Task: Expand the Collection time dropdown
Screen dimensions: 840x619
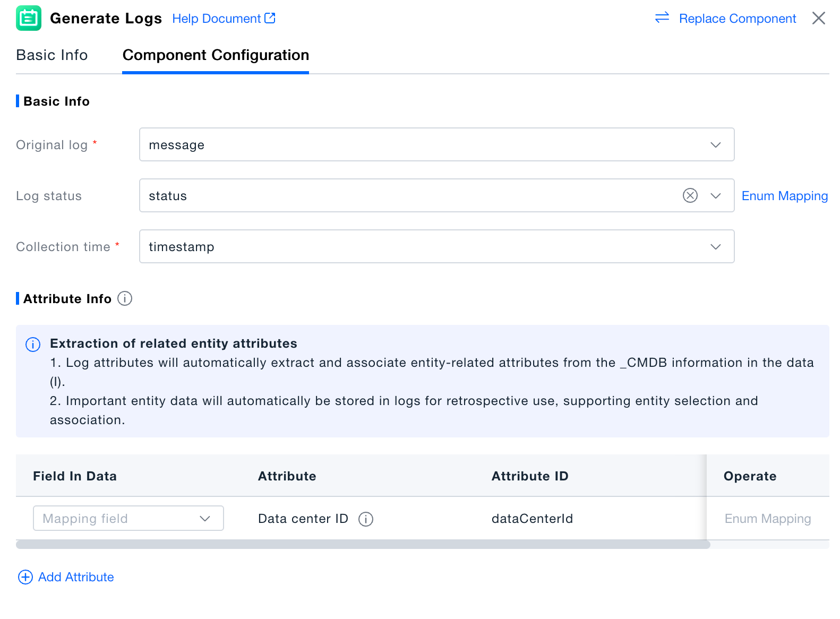Action: [715, 247]
